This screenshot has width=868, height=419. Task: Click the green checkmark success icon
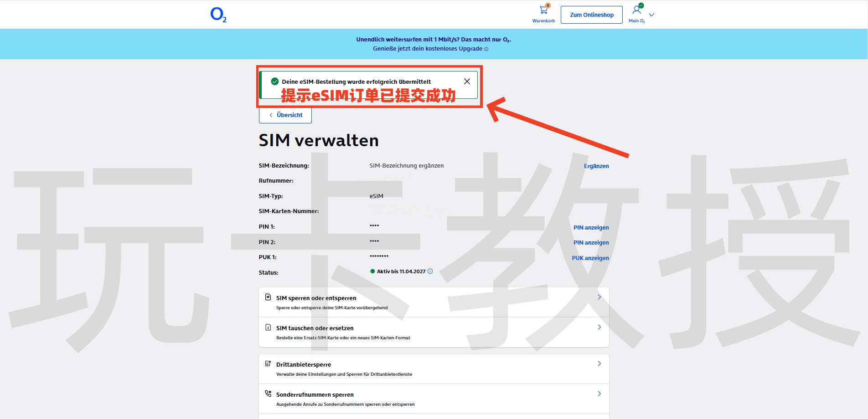click(x=275, y=82)
